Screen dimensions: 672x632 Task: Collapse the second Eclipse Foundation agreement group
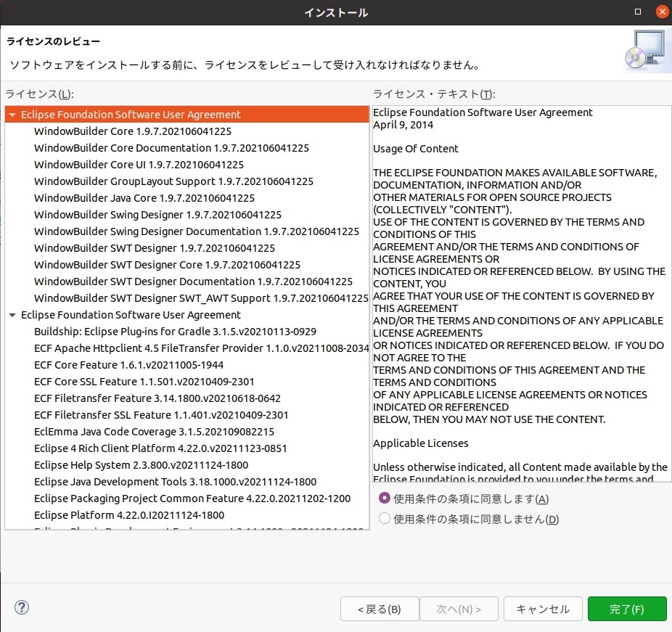[x=12, y=315]
